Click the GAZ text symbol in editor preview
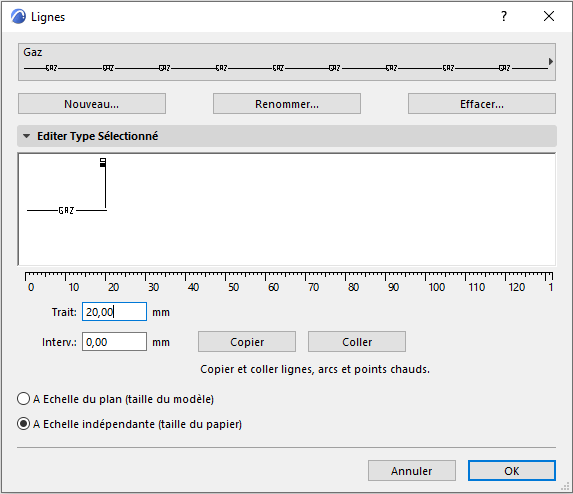This screenshot has height=494, width=573. click(67, 210)
